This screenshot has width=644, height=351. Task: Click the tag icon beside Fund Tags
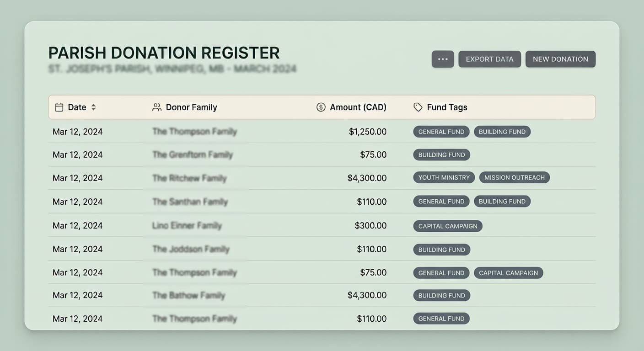click(x=418, y=107)
